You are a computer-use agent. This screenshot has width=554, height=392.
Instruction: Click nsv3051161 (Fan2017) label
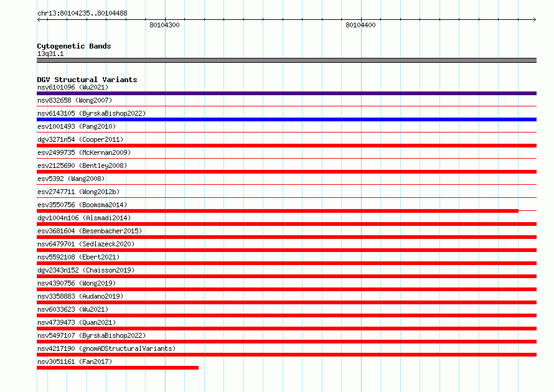point(75,362)
